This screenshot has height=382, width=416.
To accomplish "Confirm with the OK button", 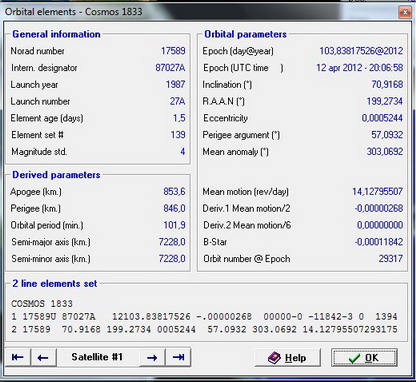I will coord(364,358).
